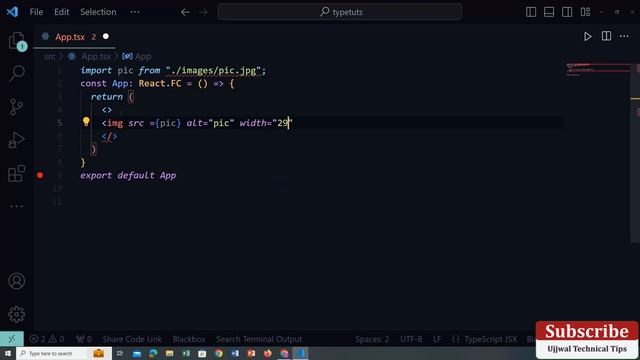Open Firefox from the taskbar
Screen dimensions: 640x360
click(267, 353)
